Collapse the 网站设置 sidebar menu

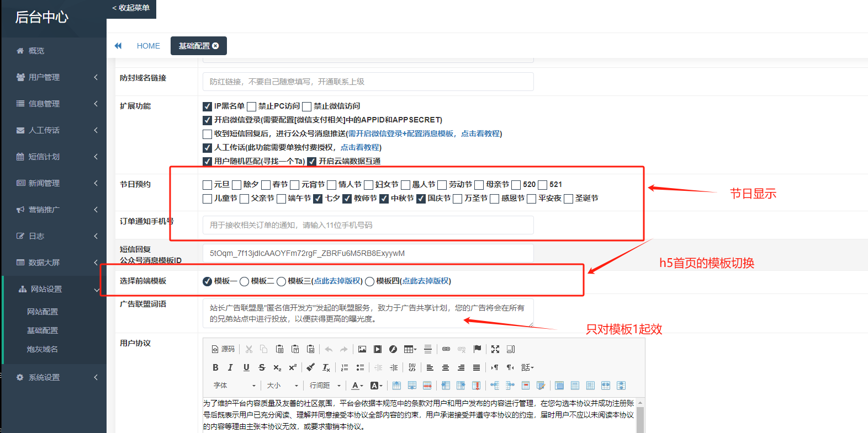[x=54, y=289]
